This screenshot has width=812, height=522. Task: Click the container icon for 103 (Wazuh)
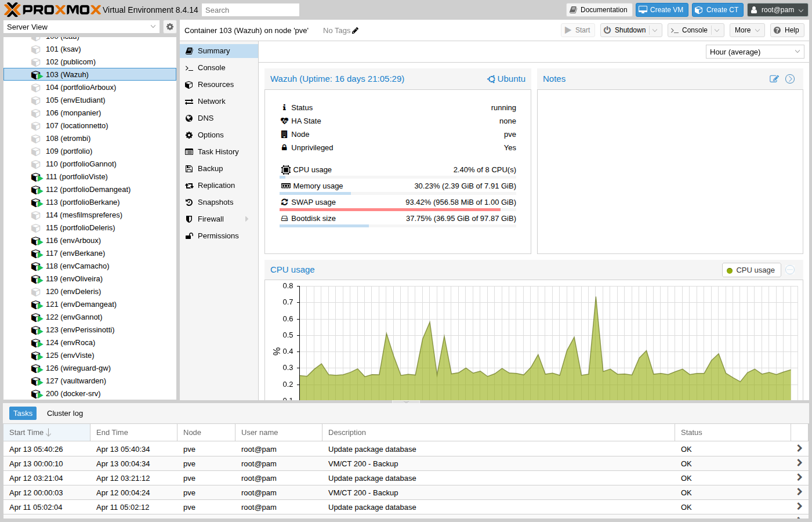click(37, 75)
